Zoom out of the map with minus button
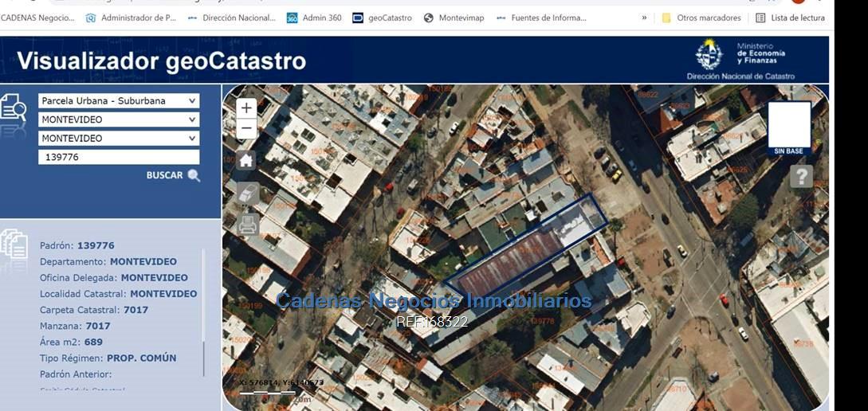This screenshot has width=868, height=411. (x=246, y=129)
